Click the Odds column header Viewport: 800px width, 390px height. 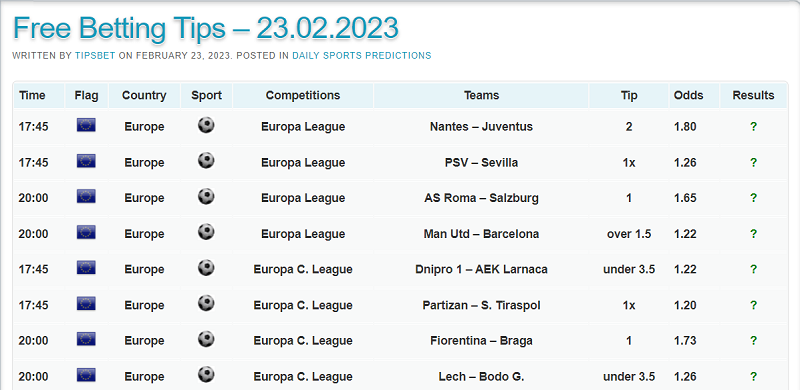(x=688, y=95)
